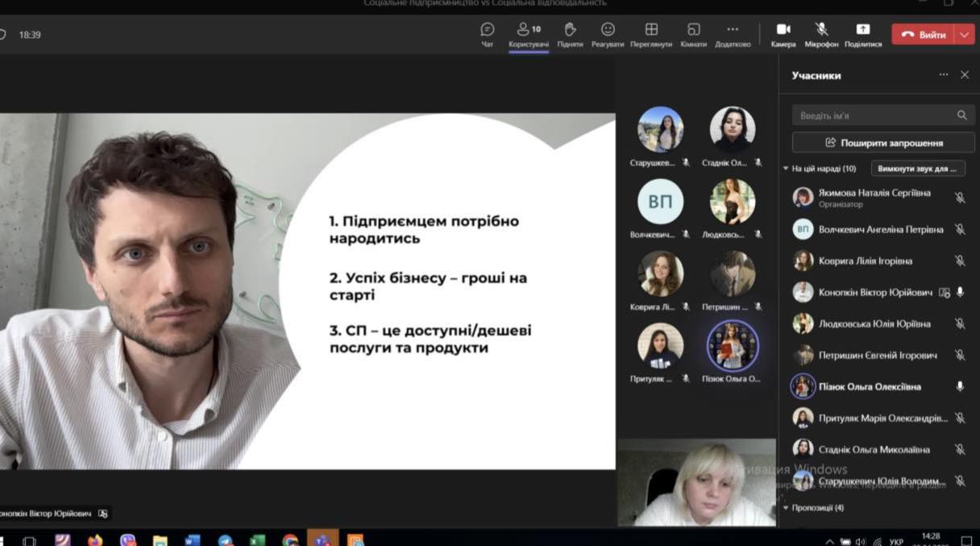Click the muted mic icon beside Волчкевич
The height and width of the screenshot is (546, 980).
(960, 230)
